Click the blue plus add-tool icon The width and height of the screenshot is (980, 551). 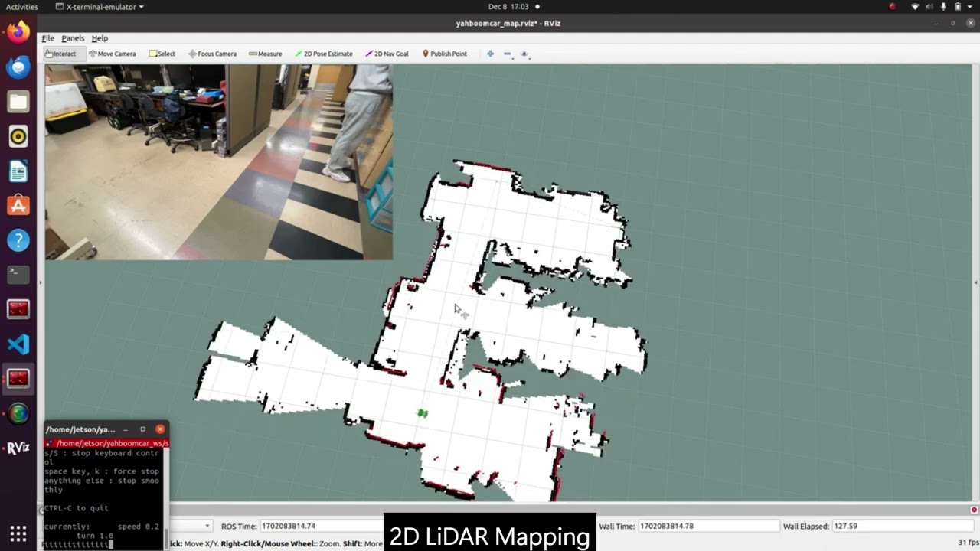(x=490, y=54)
